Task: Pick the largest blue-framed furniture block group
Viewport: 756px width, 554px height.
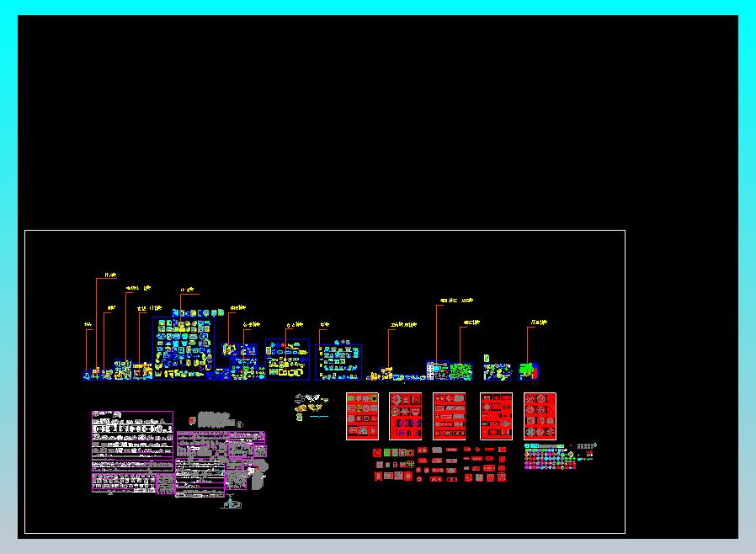Action: pyautogui.click(x=184, y=348)
